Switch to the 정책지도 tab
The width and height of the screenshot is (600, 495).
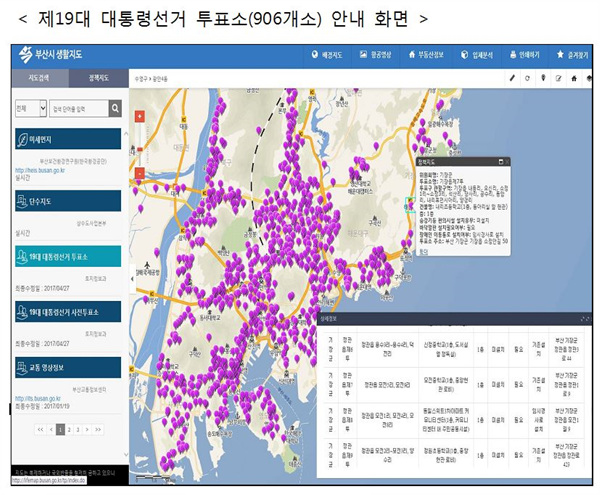[99, 78]
